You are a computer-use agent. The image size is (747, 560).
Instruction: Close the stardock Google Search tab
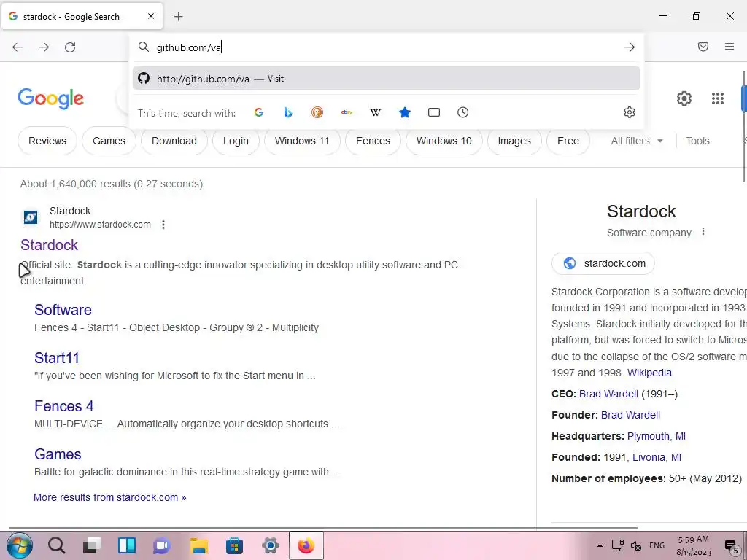pyautogui.click(x=150, y=16)
